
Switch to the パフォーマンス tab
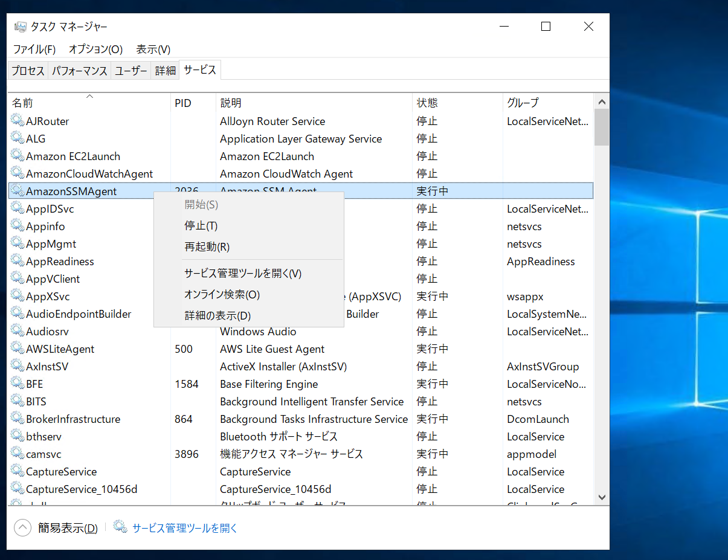tap(80, 71)
